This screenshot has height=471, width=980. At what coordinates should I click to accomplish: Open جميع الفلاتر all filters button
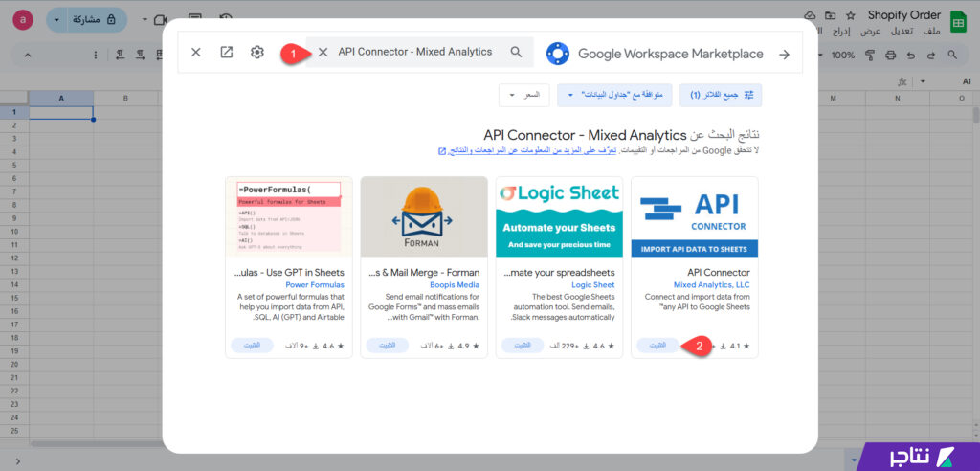pyautogui.click(x=721, y=95)
